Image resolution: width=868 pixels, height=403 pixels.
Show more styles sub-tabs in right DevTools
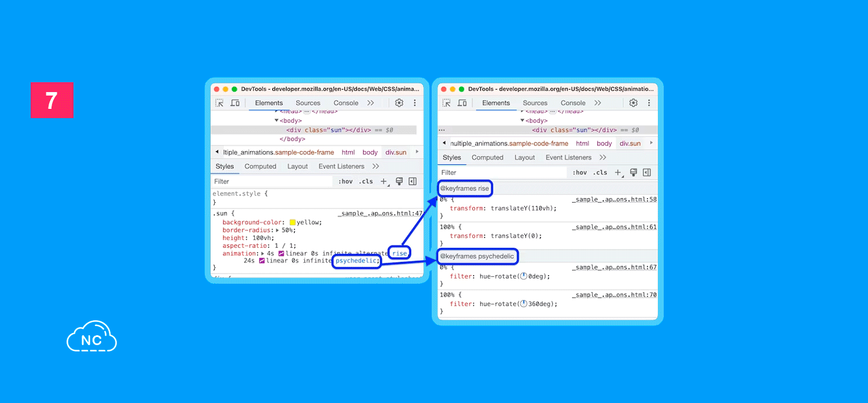[603, 157]
